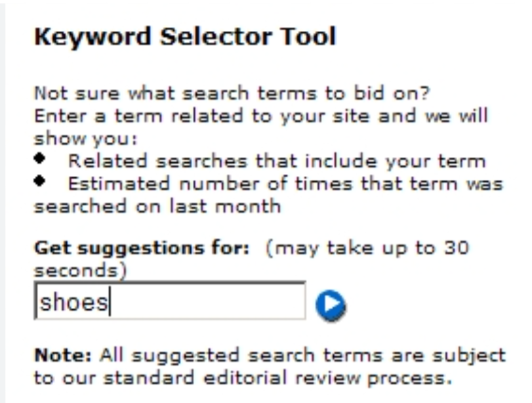Select "Estimated number of times" bullet text
Image resolution: width=532 pixels, height=403 pixels.
[285, 184]
